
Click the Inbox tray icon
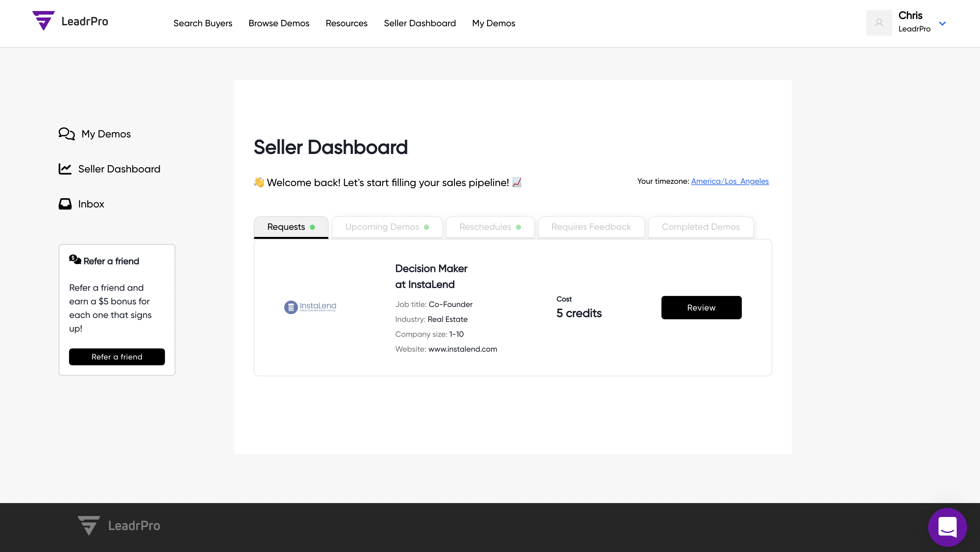point(65,204)
